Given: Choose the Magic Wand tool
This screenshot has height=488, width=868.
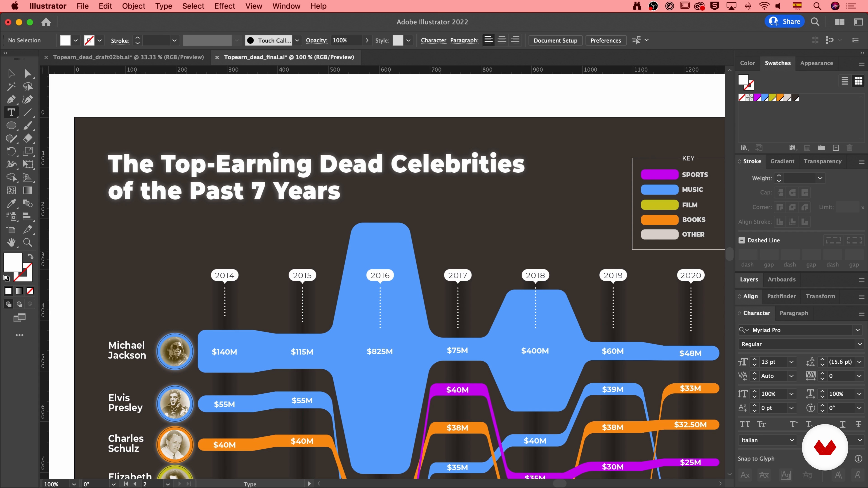Looking at the screenshot, I should click(11, 87).
